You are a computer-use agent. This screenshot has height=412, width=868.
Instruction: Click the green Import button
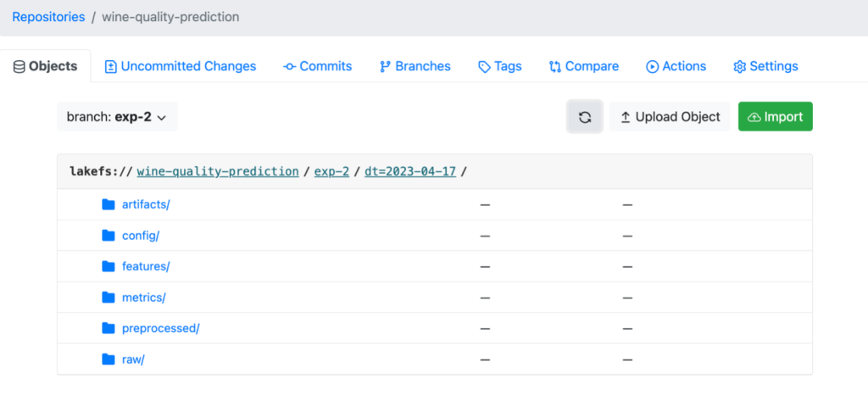coord(776,117)
